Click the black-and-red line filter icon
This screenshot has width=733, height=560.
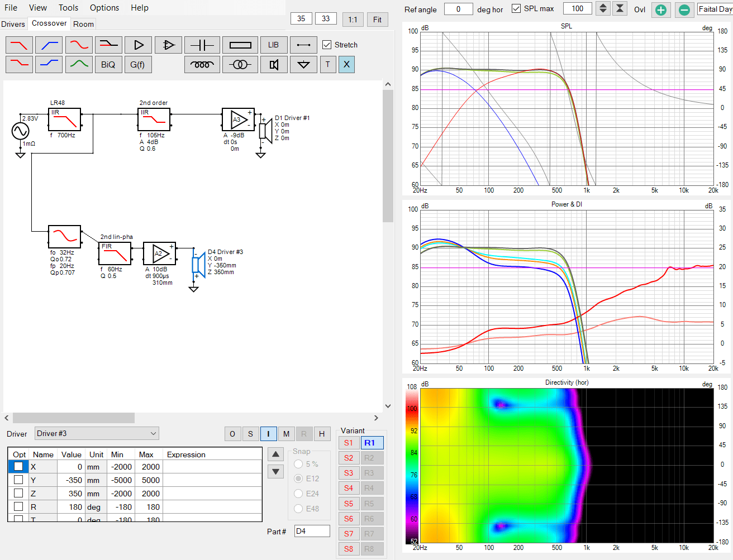click(x=108, y=45)
